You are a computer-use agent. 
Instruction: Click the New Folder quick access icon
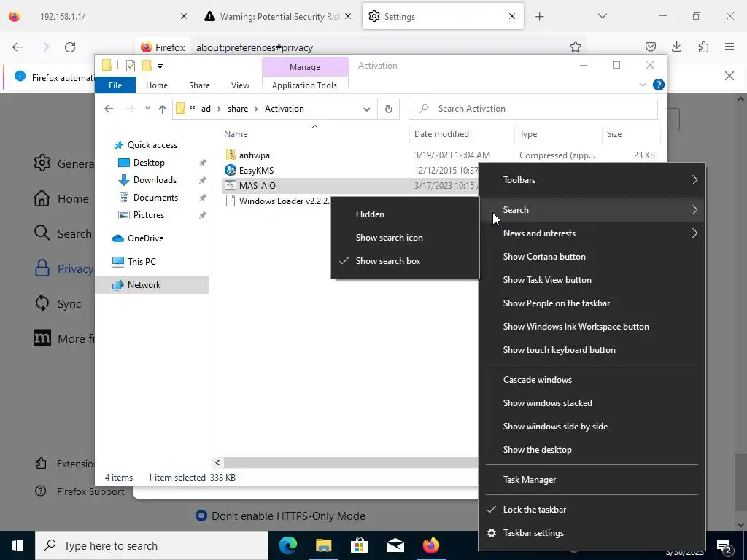click(147, 66)
